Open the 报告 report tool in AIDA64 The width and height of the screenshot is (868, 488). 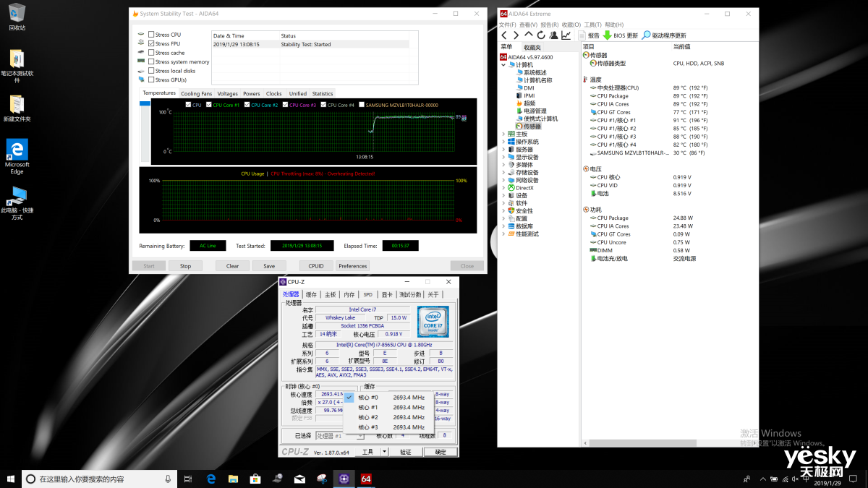[x=589, y=35]
